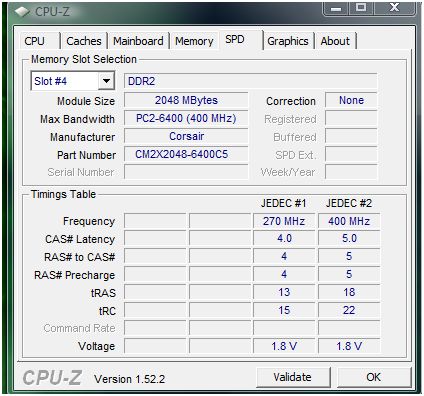This screenshot has height=396, width=424.
Task: Switch to the CPU tab
Action: [x=34, y=41]
